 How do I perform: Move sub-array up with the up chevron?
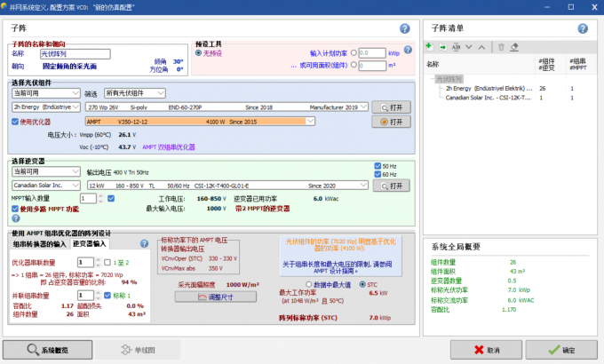pyautogui.click(x=482, y=47)
